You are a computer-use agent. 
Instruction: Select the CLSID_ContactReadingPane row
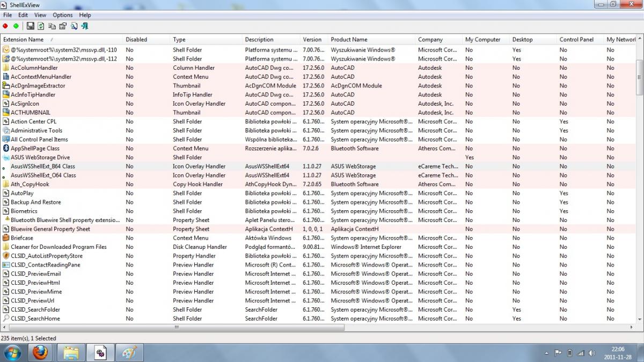coord(317,265)
